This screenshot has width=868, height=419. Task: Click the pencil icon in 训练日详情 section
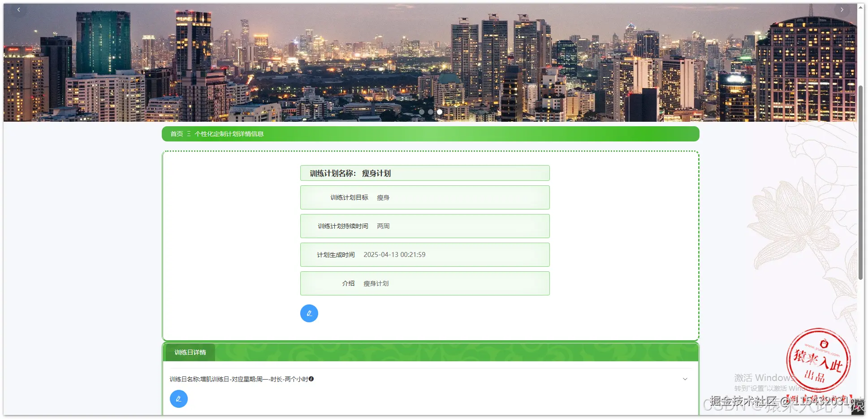(x=179, y=398)
